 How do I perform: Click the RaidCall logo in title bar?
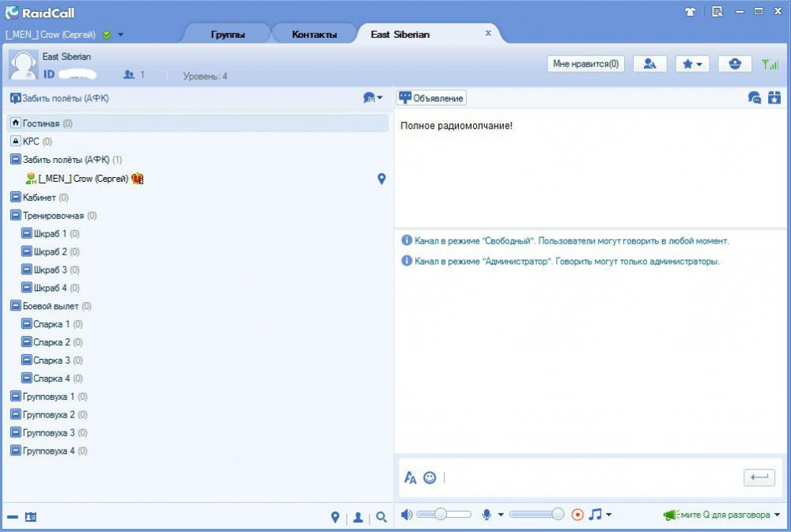(40, 12)
